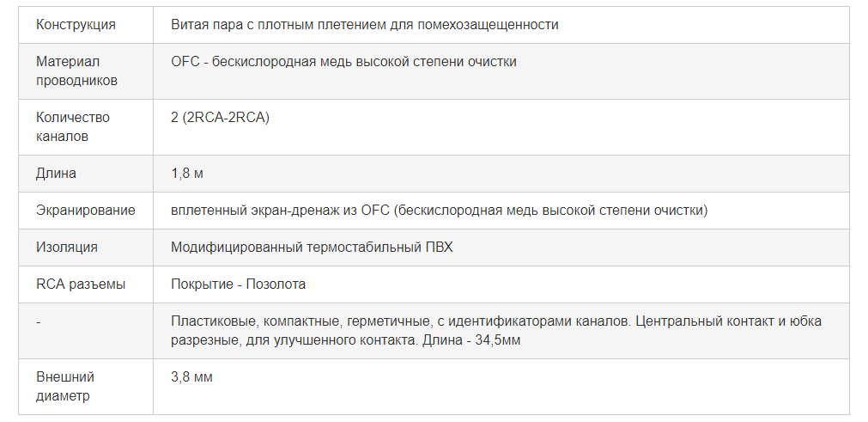Click the Внешний диаметр label
Image resolution: width=868 pixels, height=422 pixels.
(x=64, y=387)
